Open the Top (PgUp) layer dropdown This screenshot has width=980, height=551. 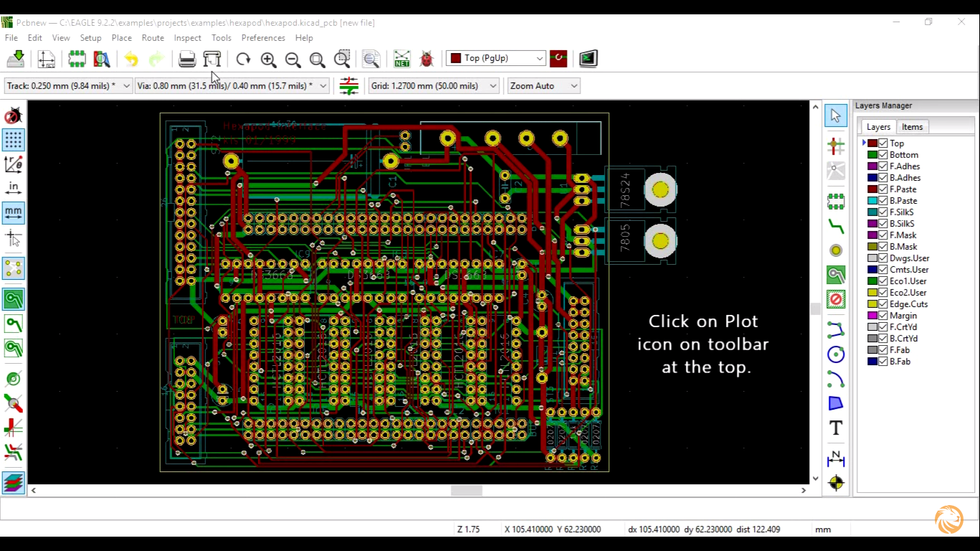pos(496,59)
